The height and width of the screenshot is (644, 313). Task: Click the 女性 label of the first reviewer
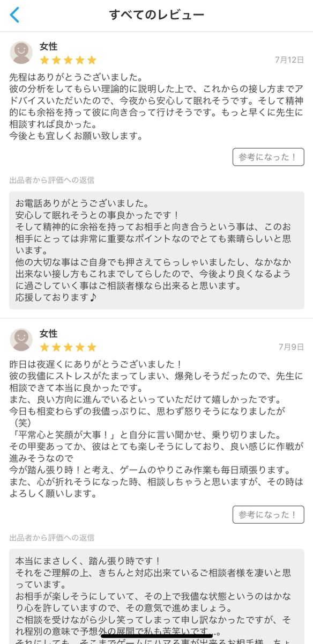[x=48, y=47]
